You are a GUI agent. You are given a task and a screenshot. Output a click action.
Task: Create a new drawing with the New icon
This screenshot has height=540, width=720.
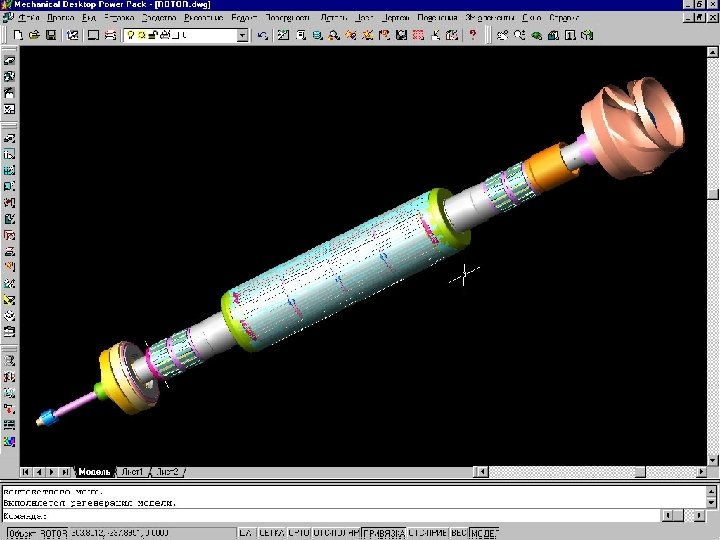(x=17, y=35)
